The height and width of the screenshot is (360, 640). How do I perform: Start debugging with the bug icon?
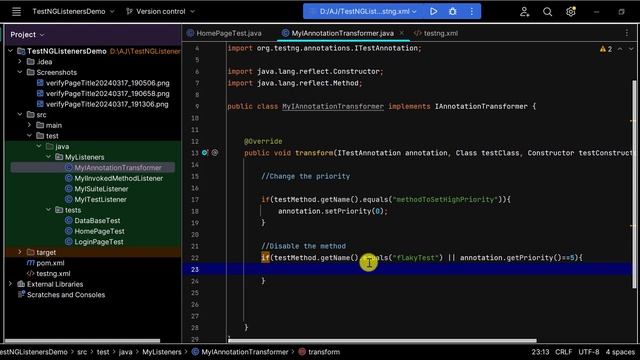(453, 11)
